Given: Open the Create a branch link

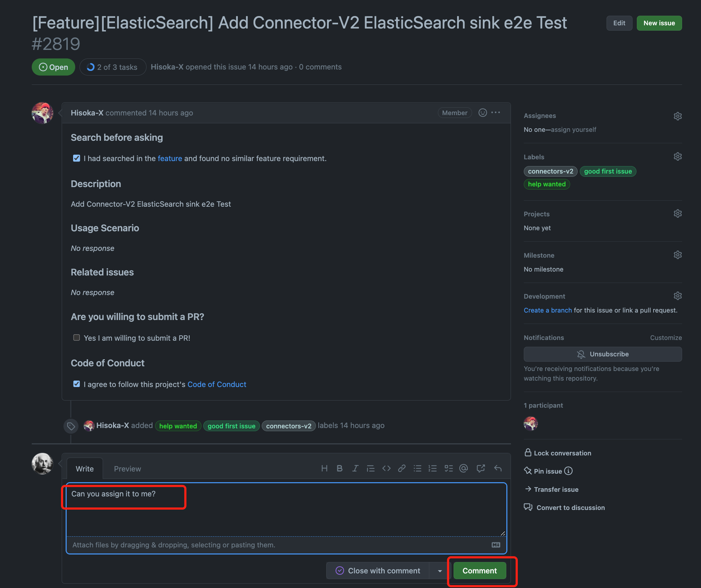Looking at the screenshot, I should pos(548,310).
